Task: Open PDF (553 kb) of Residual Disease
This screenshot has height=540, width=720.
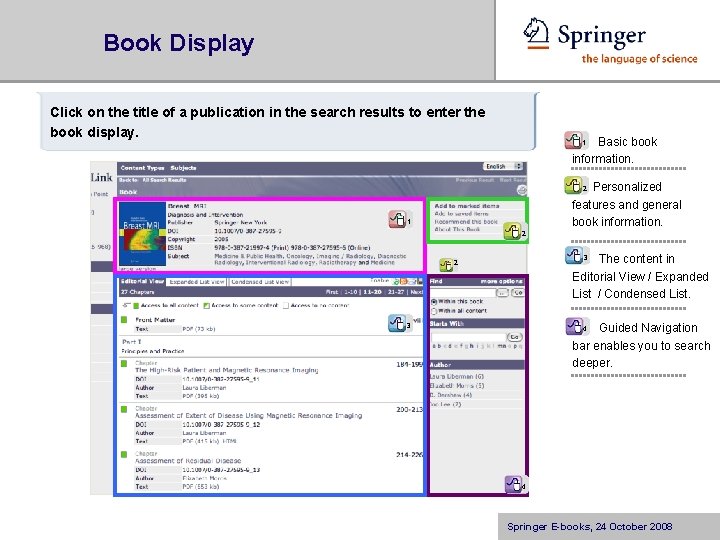Action: pos(201,487)
